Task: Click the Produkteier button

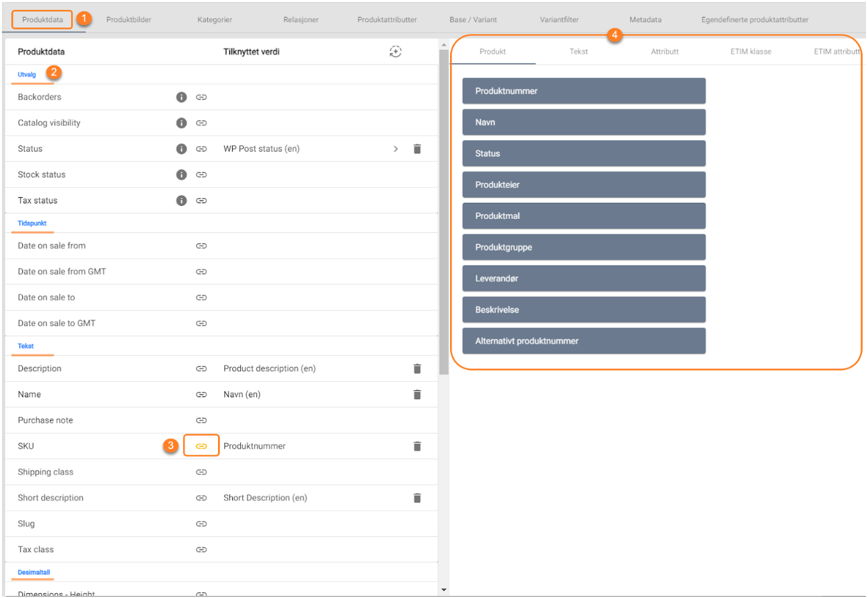Action: tap(584, 185)
